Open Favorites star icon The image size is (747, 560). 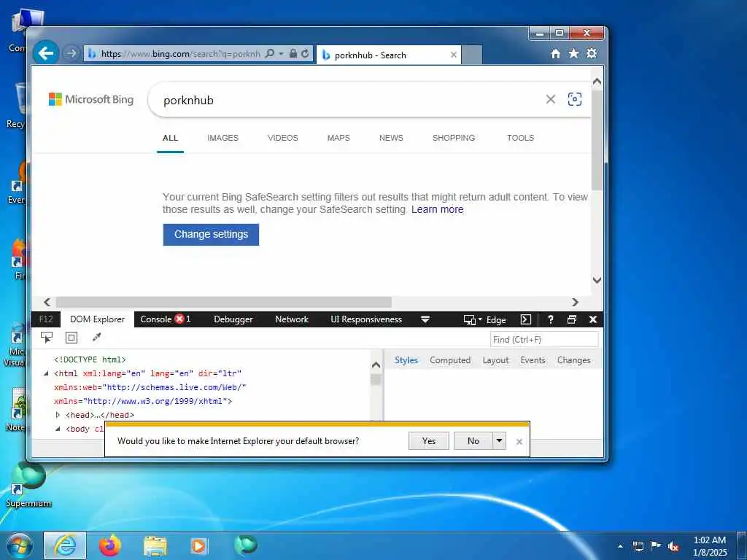(x=573, y=53)
